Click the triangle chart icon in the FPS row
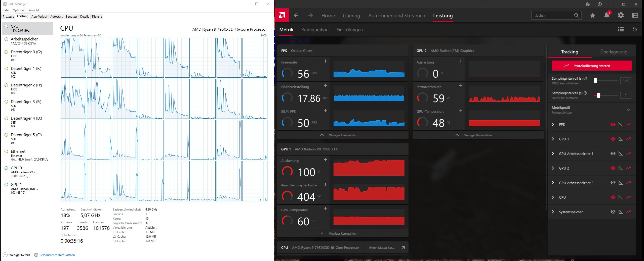 621,124
